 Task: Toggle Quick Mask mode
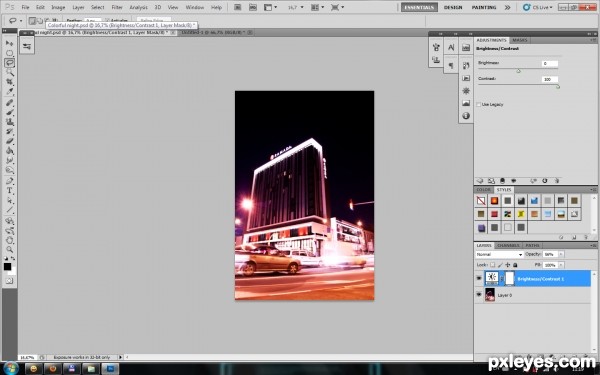click(9, 281)
